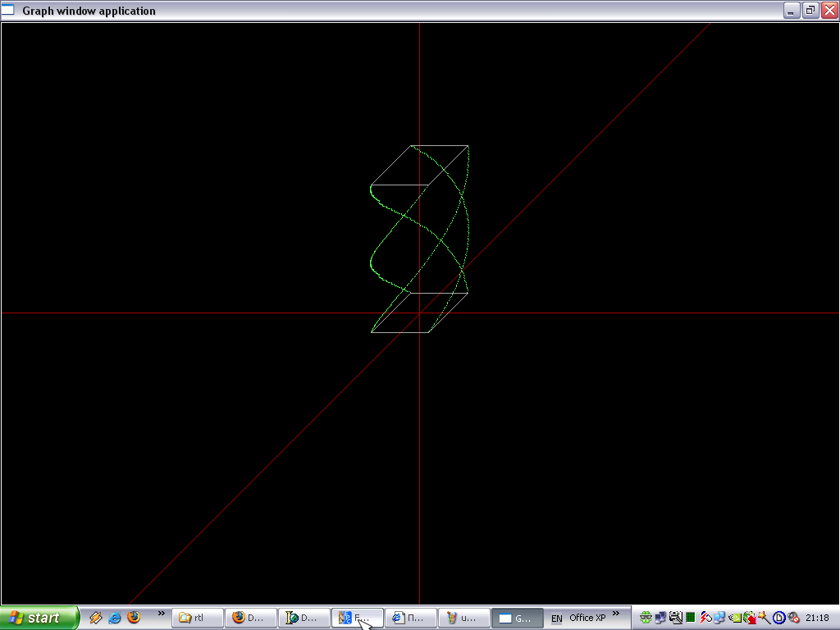Launch Internet Explorer from Quick Launch
The height and width of the screenshot is (630, 840).
click(115, 618)
